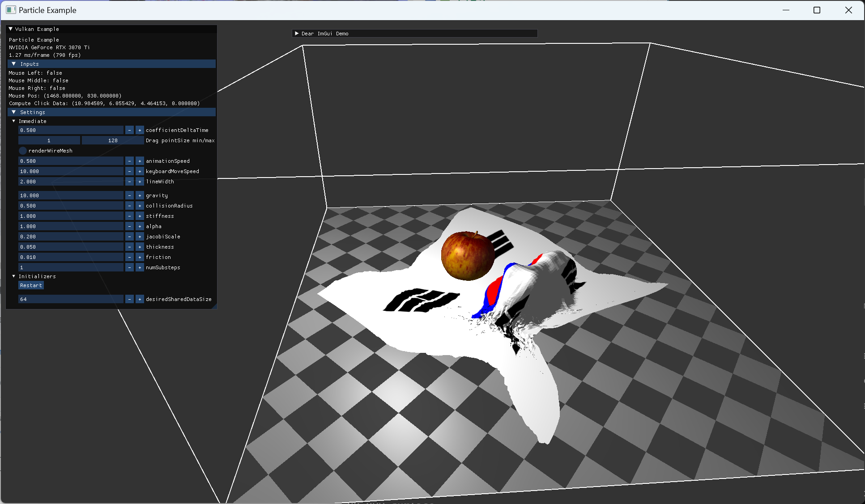Decrease friction with minus button
865x504 pixels.
(x=129, y=257)
